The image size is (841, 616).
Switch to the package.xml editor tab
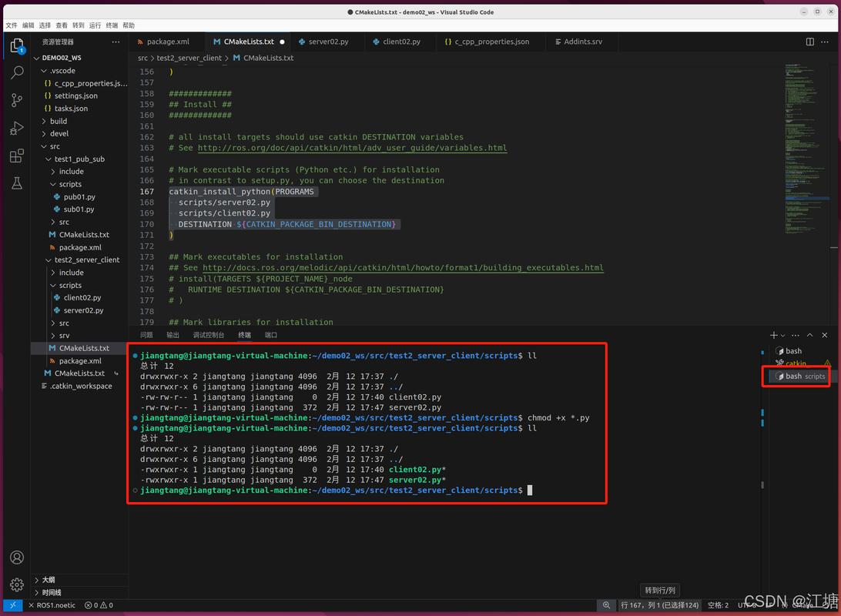pyautogui.click(x=167, y=42)
